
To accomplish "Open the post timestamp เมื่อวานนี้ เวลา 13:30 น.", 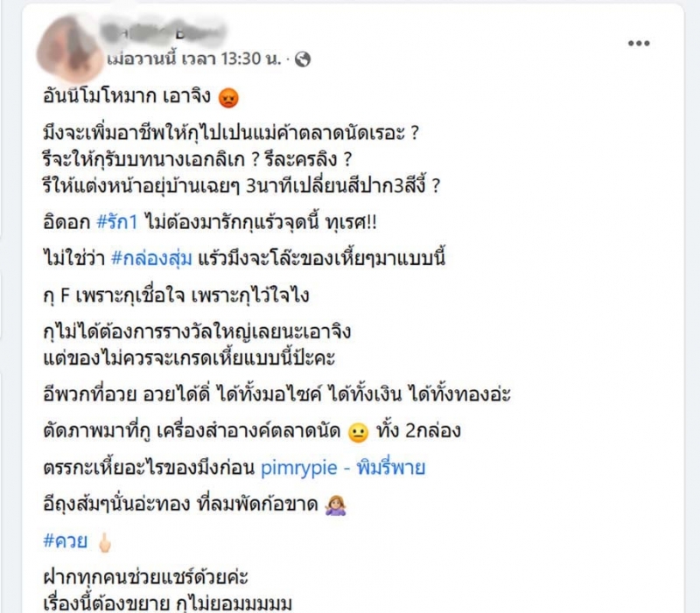I will [194, 59].
